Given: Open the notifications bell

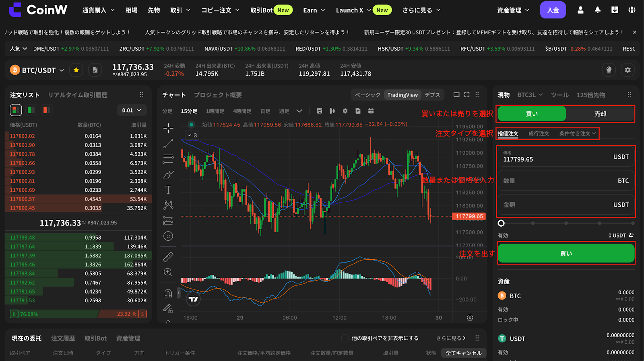Looking at the screenshot, I should tap(598, 10).
